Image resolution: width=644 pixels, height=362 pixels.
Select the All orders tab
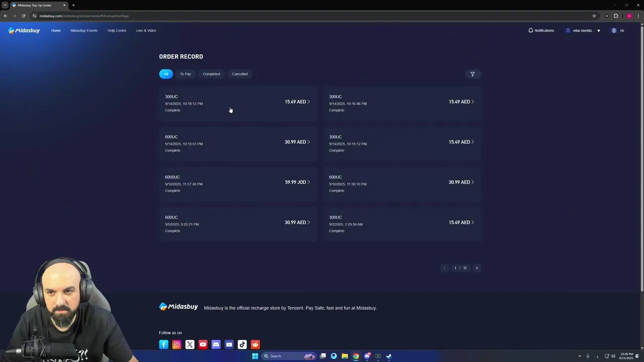pyautogui.click(x=166, y=74)
